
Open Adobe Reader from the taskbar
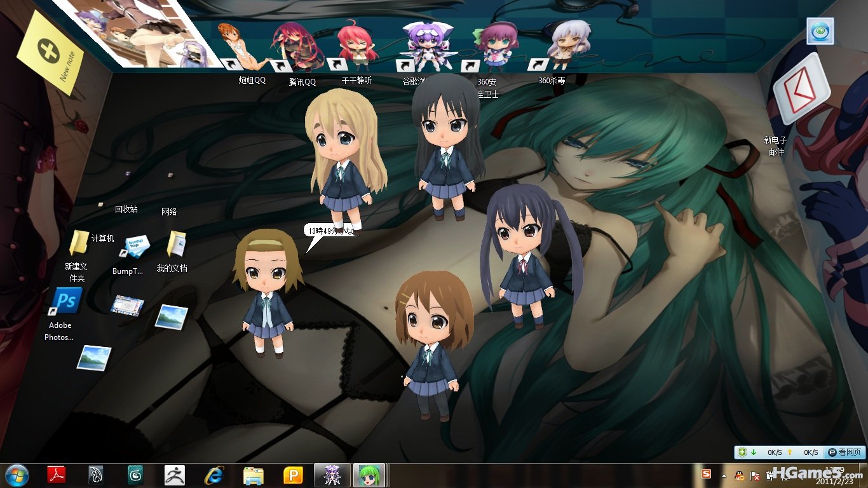[x=57, y=475]
